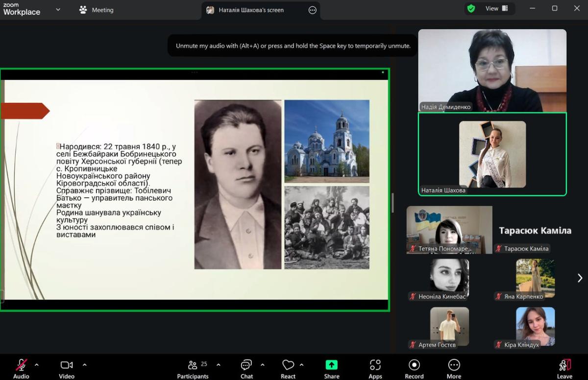Open the React emoji icon
This screenshot has width=588, height=380.
click(288, 365)
